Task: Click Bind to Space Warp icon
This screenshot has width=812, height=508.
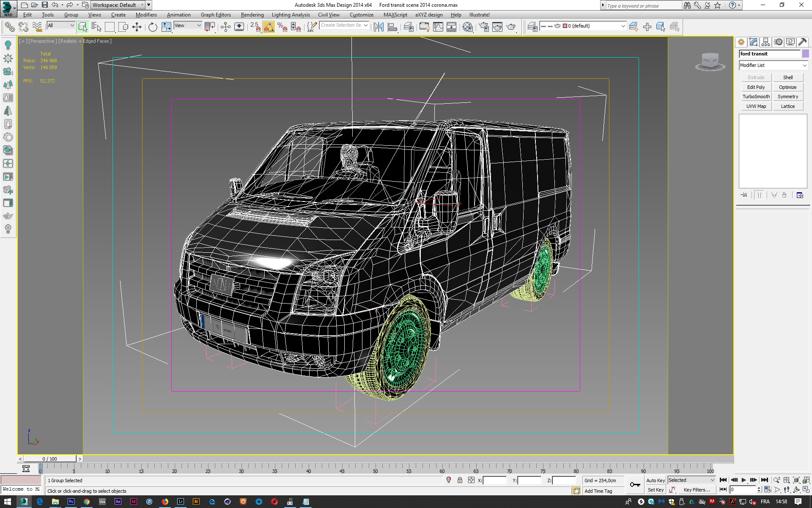Action: 38,27
